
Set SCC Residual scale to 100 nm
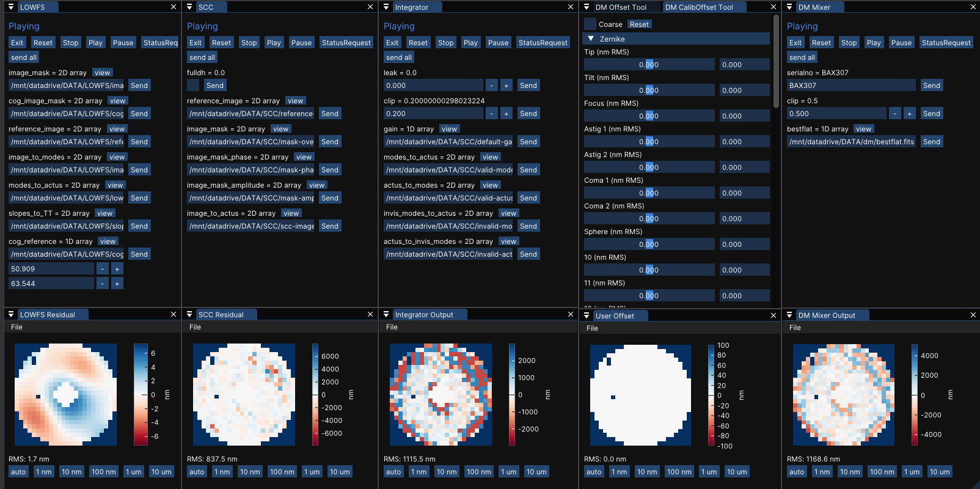282,472
